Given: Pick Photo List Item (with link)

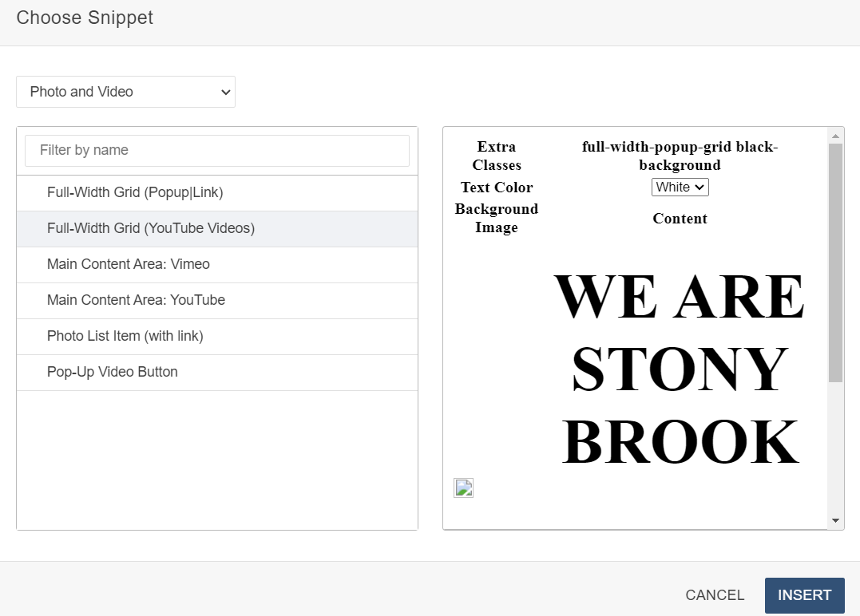Looking at the screenshot, I should tap(125, 336).
